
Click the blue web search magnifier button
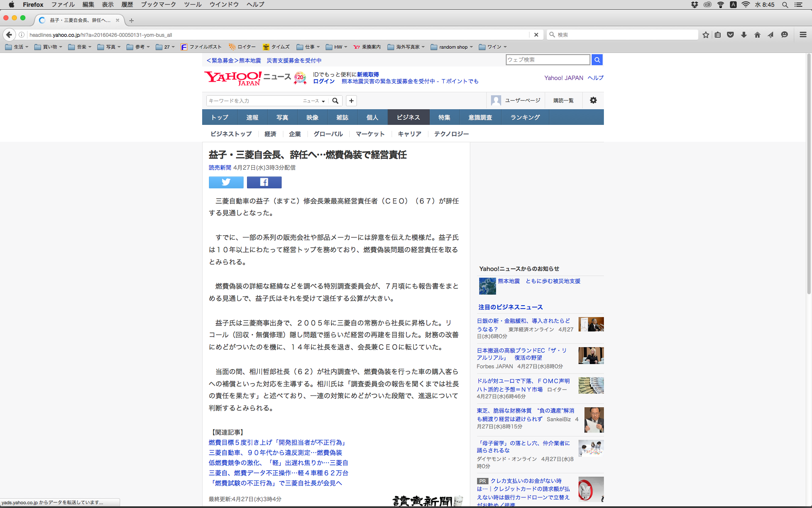pos(597,60)
